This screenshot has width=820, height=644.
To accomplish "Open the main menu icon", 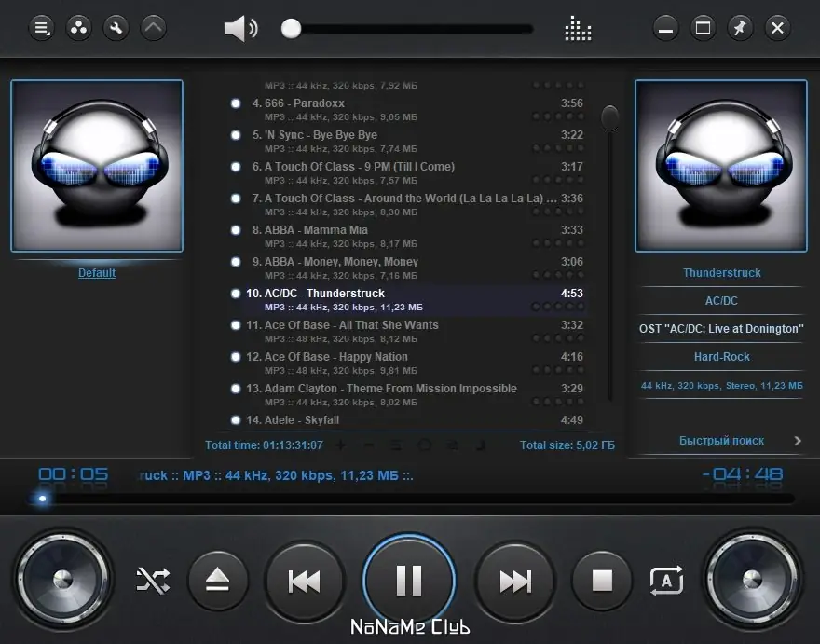I will (x=41, y=28).
